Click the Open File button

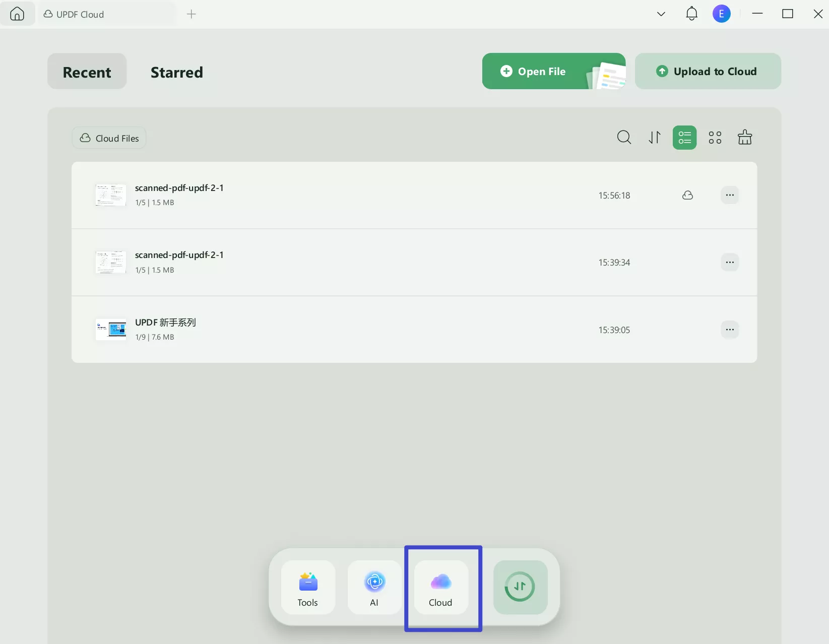[553, 71]
